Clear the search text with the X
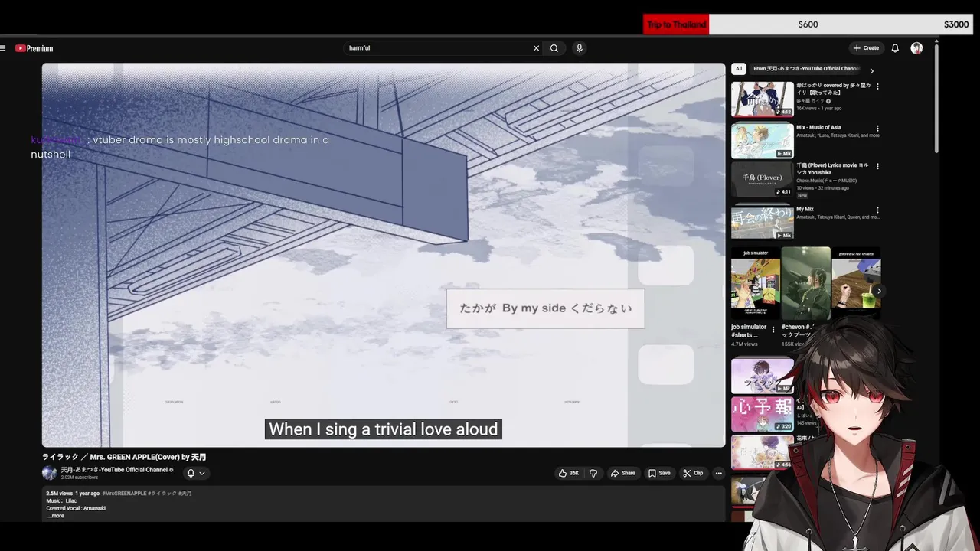Image resolution: width=980 pixels, height=551 pixels. click(x=536, y=48)
